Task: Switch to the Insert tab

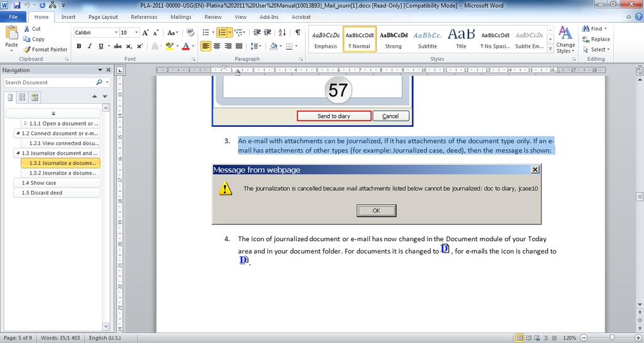Action: click(x=68, y=17)
